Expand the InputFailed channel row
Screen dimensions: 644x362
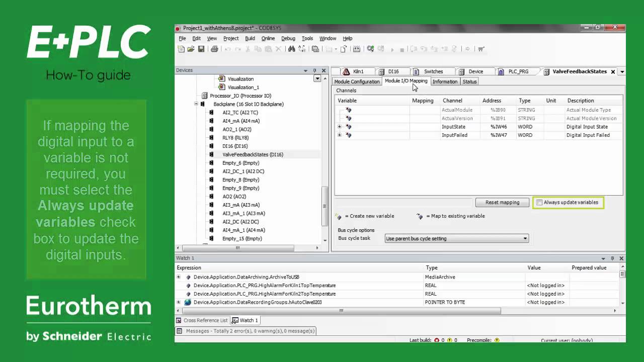[x=340, y=135]
